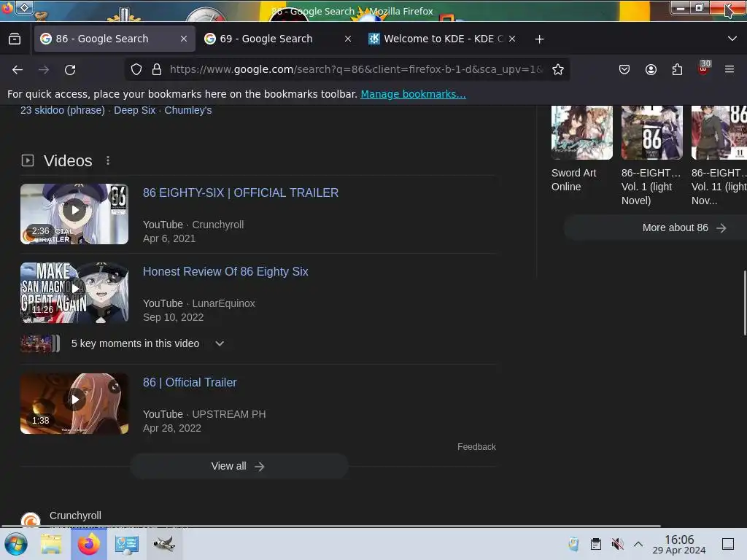The image size is (747, 560).
Task: Open tracking protection shield icon
Action: (x=136, y=69)
